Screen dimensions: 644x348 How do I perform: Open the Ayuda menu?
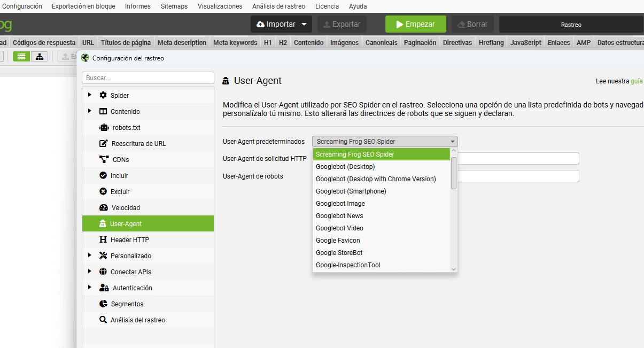[x=358, y=6]
